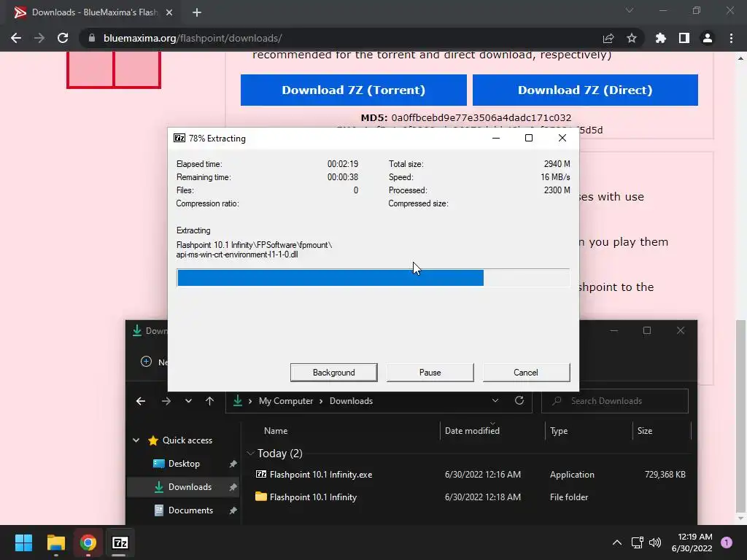Open recent locations dropdown in Explorer

point(189,401)
